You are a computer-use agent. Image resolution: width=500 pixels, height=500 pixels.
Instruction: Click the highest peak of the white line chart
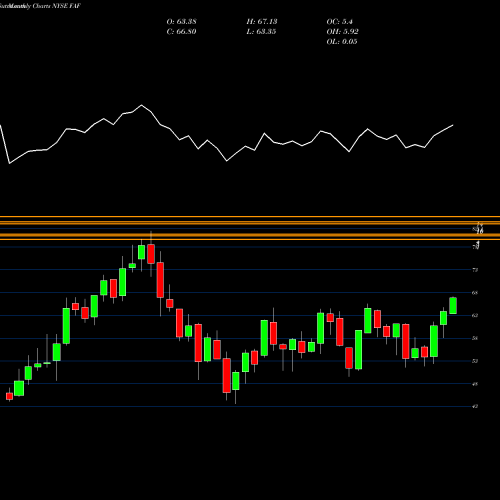pos(141,105)
